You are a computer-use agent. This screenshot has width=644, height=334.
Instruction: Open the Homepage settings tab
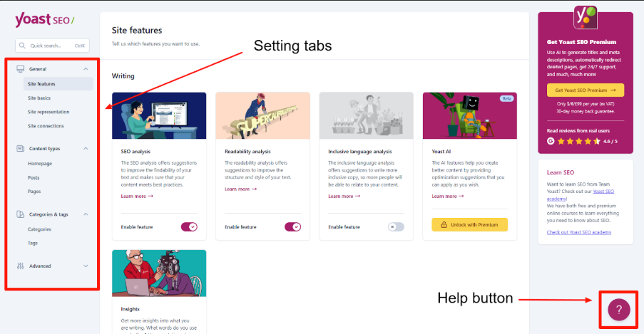tap(40, 163)
